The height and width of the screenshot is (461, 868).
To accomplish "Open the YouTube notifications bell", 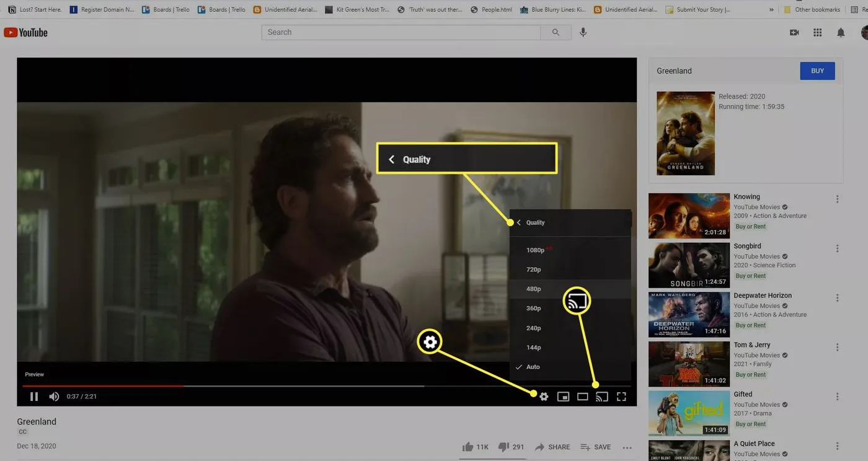I will click(841, 32).
